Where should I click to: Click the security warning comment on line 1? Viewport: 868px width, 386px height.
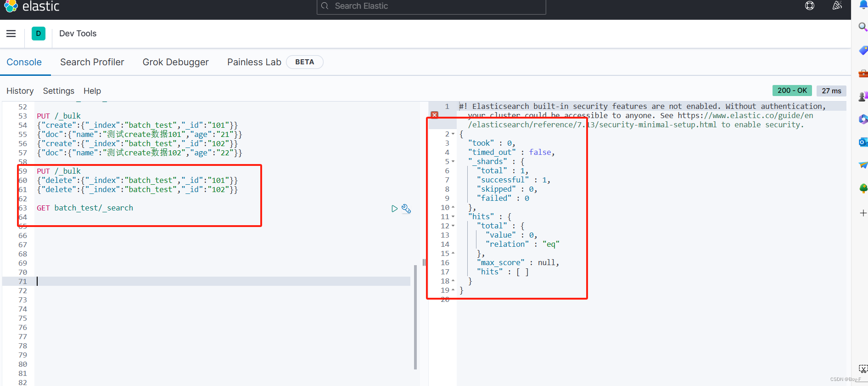click(x=642, y=115)
